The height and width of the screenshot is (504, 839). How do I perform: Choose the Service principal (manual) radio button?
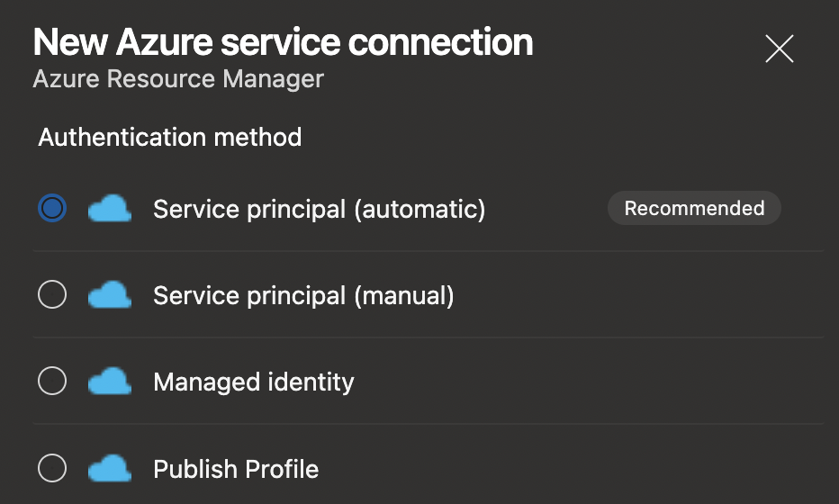coord(52,295)
